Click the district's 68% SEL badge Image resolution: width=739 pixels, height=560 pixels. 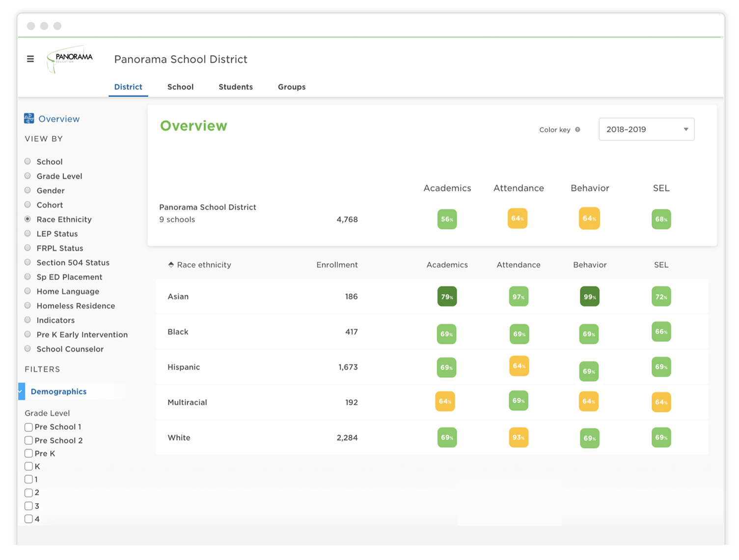click(x=661, y=219)
